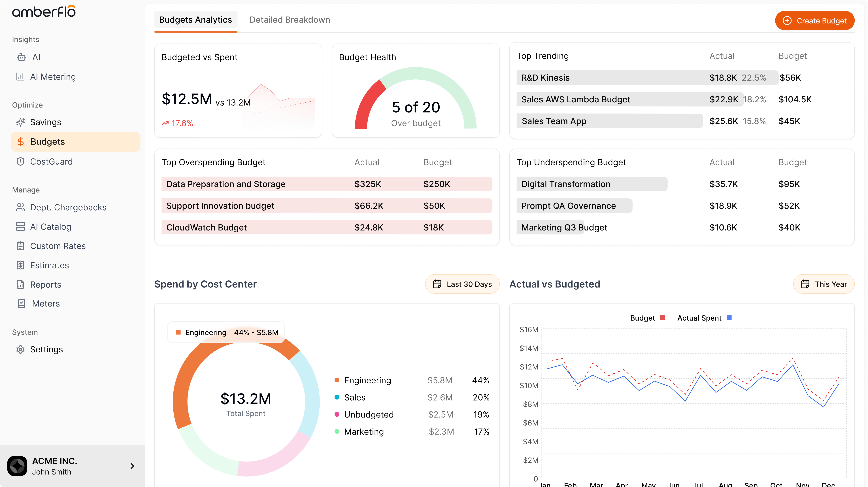Select the CostGuard shield icon

(21, 161)
